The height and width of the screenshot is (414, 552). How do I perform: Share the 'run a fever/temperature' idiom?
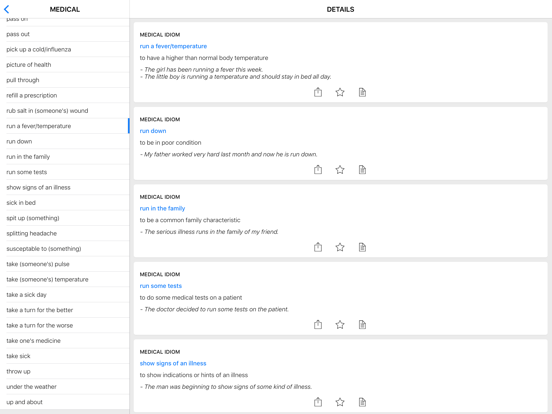coord(318,92)
